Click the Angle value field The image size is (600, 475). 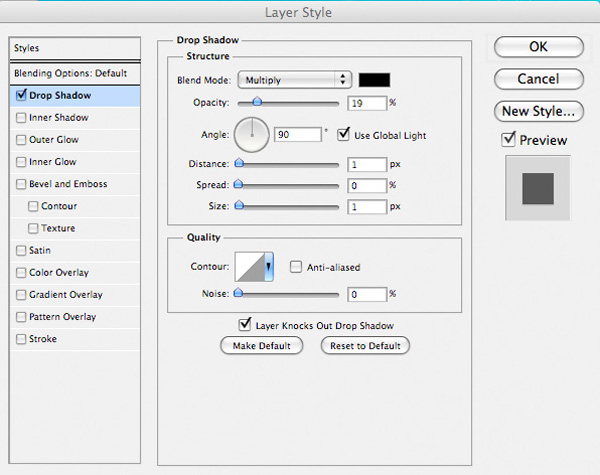pyautogui.click(x=298, y=135)
